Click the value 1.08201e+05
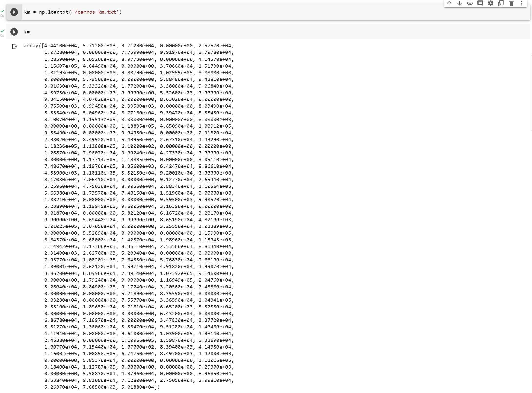Viewport: 532px width, 393px height. coord(99,260)
